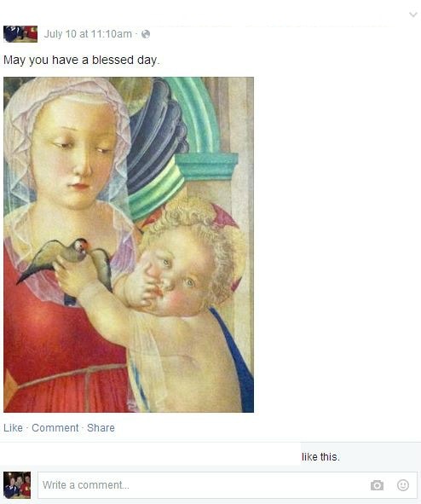This screenshot has width=421, height=504.
Task: Click the woman's face in the painting
Action: (x=74, y=154)
